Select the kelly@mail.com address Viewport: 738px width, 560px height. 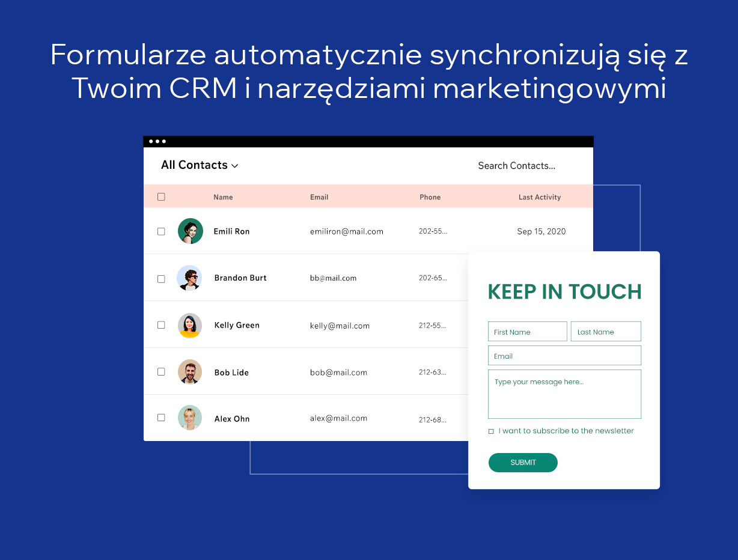pyautogui.click(x=340, y=326)
